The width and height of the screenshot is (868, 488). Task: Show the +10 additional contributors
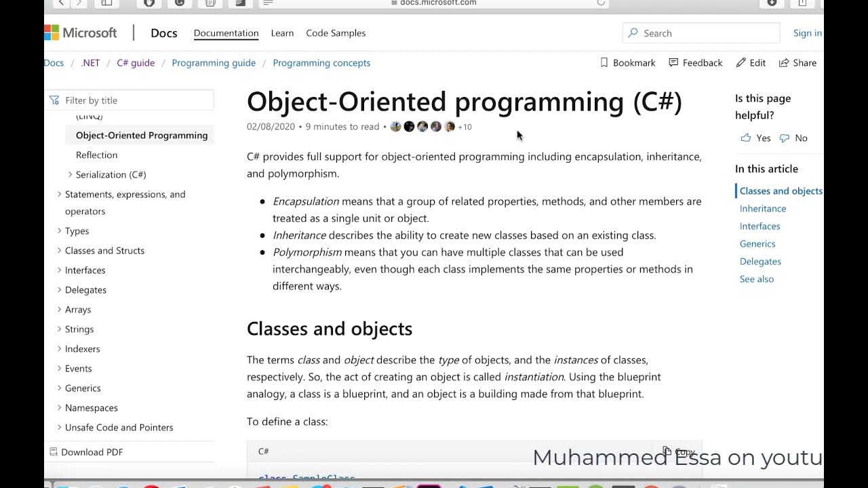(x=465, y=127)
